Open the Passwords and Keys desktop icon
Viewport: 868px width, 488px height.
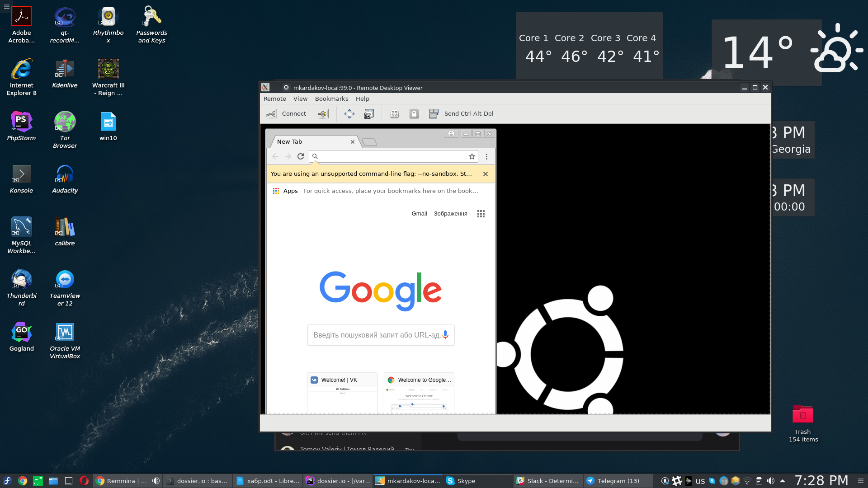pyautogui.click(x=152, y=25)
